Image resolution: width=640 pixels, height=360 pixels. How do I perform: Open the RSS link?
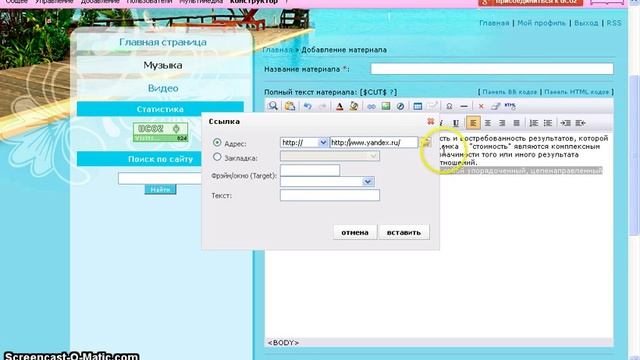tap(614, 23)
